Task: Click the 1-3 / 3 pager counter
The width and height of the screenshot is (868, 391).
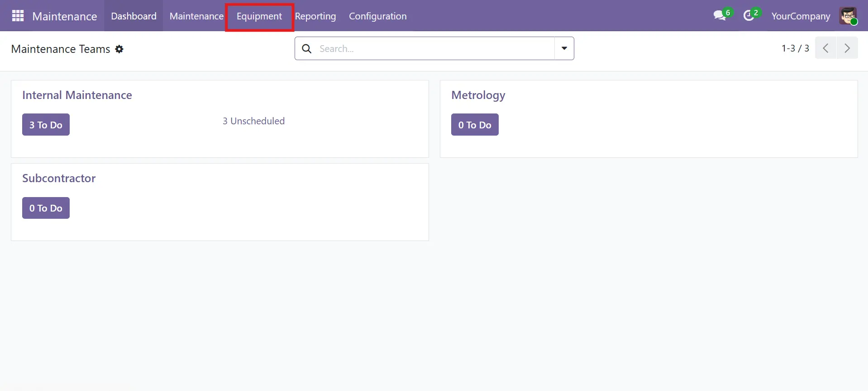Action: tap(795, 48)
